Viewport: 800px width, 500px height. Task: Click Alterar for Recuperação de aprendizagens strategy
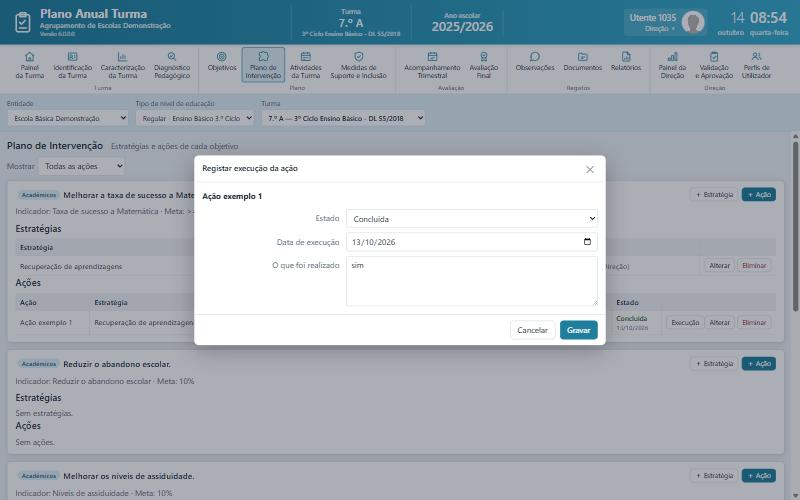pyautogui.click(x=719, y=266)
